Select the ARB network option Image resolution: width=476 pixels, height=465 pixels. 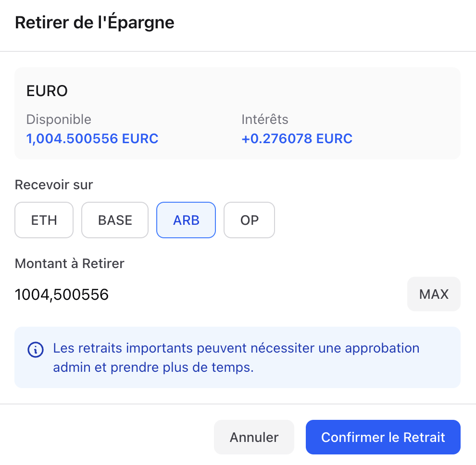coord(186,220)
